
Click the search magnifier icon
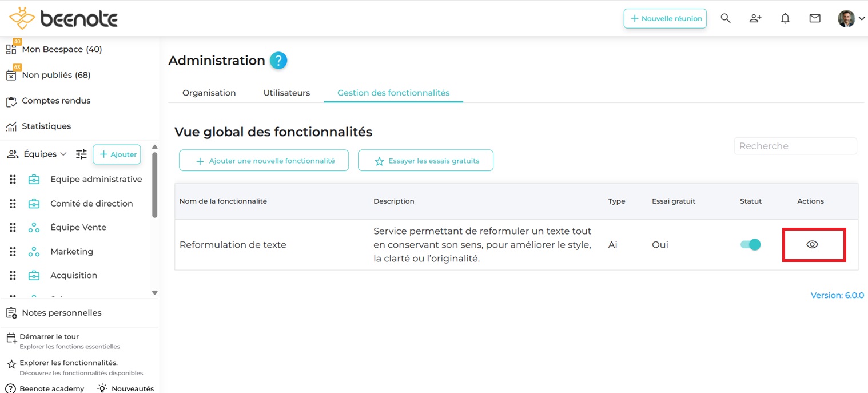726,18
